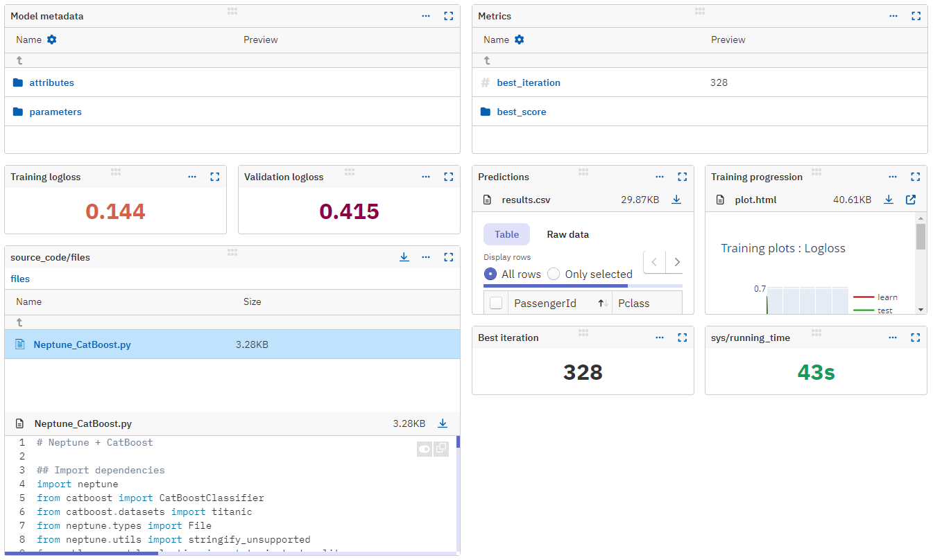Open the Model metadata panel options menu

click(x=425, y=15)
